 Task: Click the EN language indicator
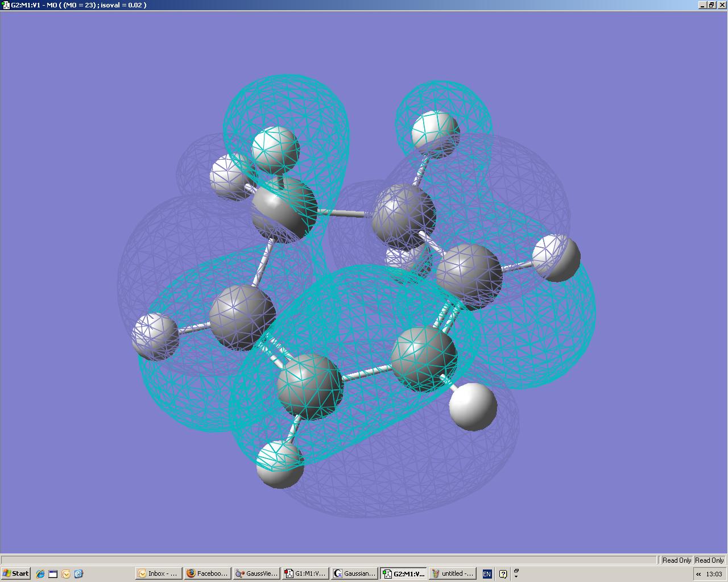487,574
